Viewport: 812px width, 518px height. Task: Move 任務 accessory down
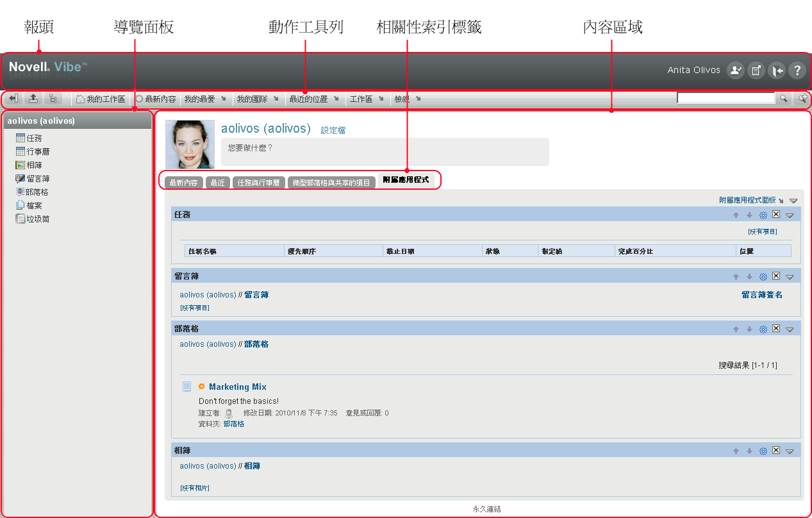pyautogui.click(x=749, y=215)
